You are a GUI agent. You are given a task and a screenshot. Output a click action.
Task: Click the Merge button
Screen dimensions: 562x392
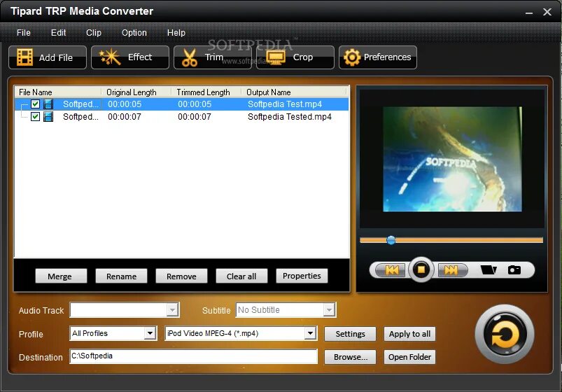pyautogui.click(x=61, y=276)
